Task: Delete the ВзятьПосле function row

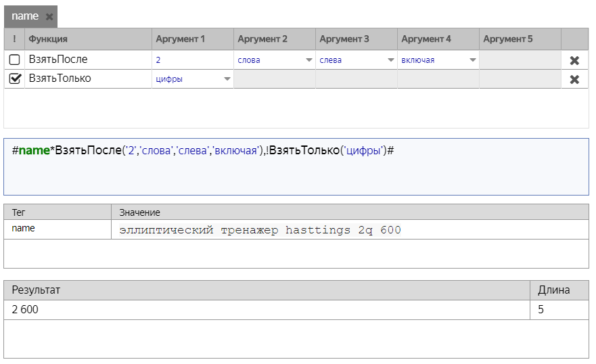Action: [x=574, y=60]
